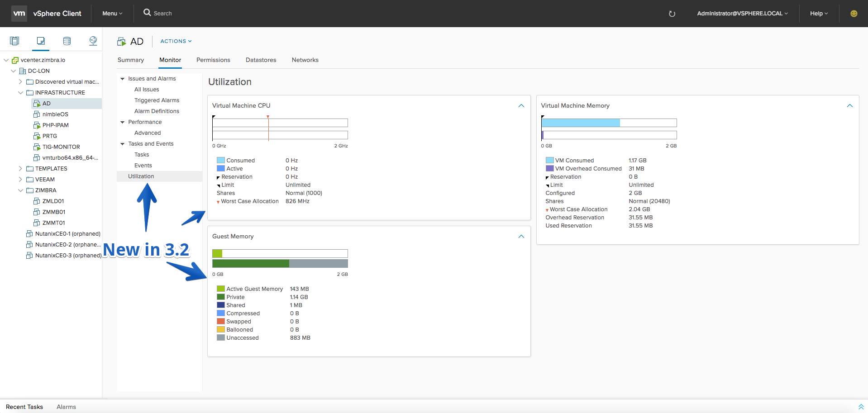Expand the Discovered virtual machine folder
The width and height of the screenshot is (868, 413).
[20, 82]
